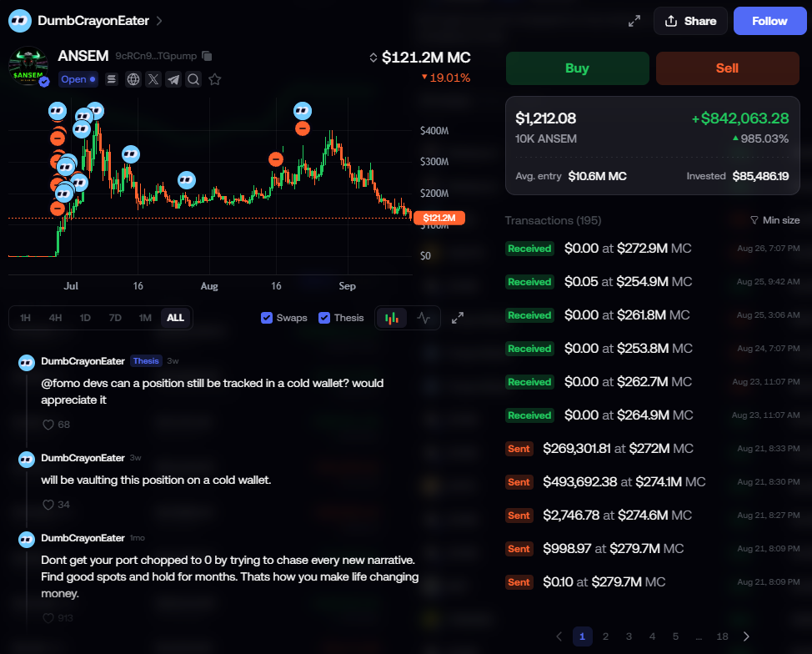This screenshot has width=812, height=654.
Task: Like the cold wallet tracking post with 68 likes
Action: click(x=48, y=425)
